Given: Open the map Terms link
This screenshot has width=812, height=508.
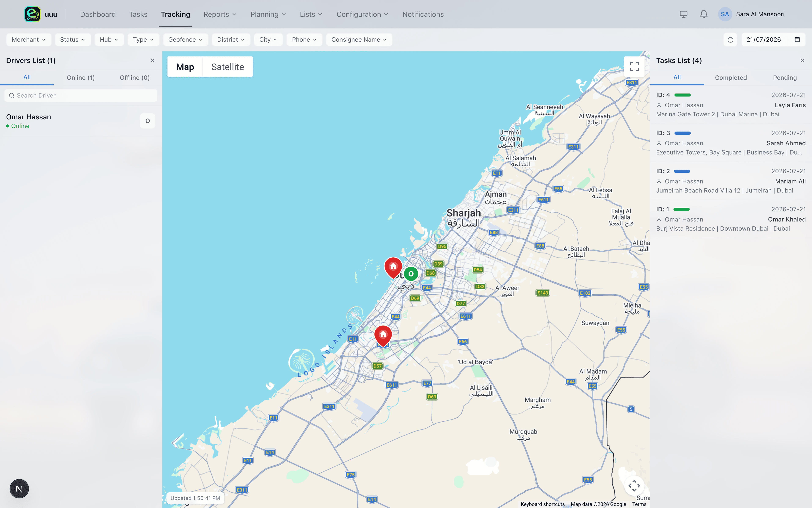Looking at the screenshot, I should pos(639,504).
